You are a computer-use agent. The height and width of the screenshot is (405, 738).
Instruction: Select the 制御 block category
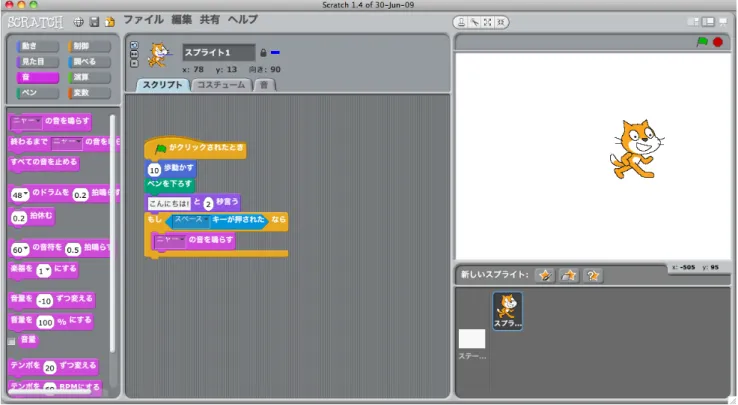coord(89,46)
